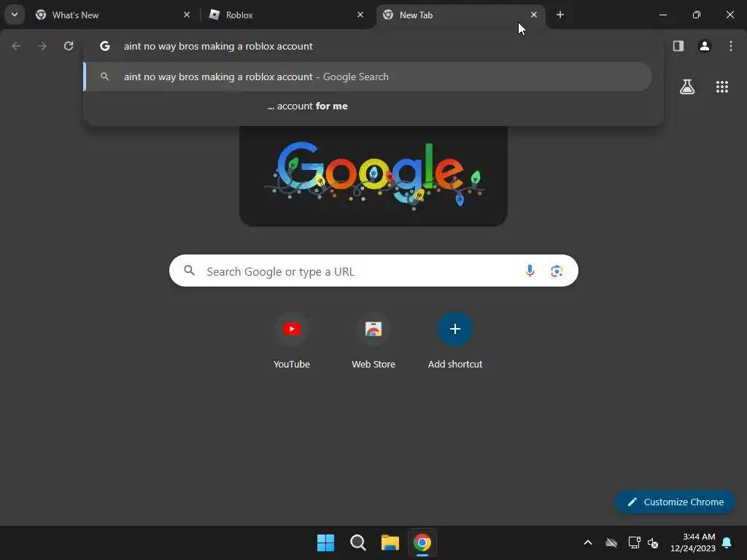Open a new tab with plus button
Image resolution: width=747 pixels, height=560 pixels.
click(x=560, y=15)
